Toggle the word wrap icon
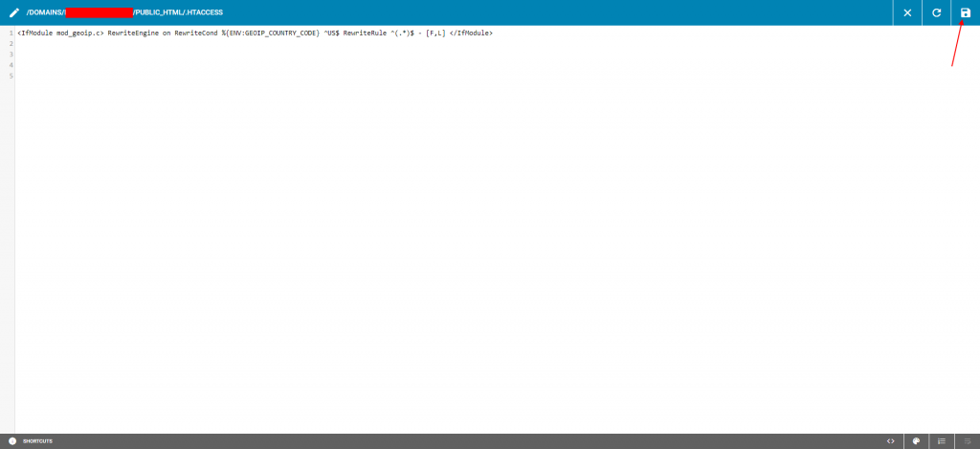Viewport: 980px width, 449px height. pyautogui.click(x=967, y=441)
